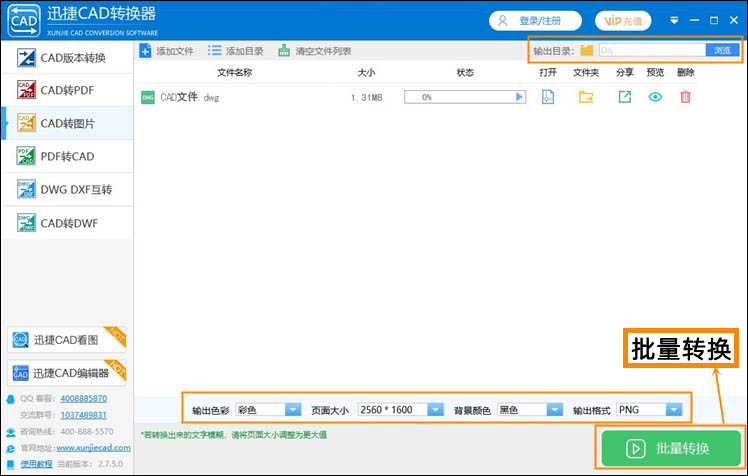This screenshot has width=748, height=476.
Task: Launch 迅捷CAD看图 from the sidebar
Action: [x=66, y=340]
